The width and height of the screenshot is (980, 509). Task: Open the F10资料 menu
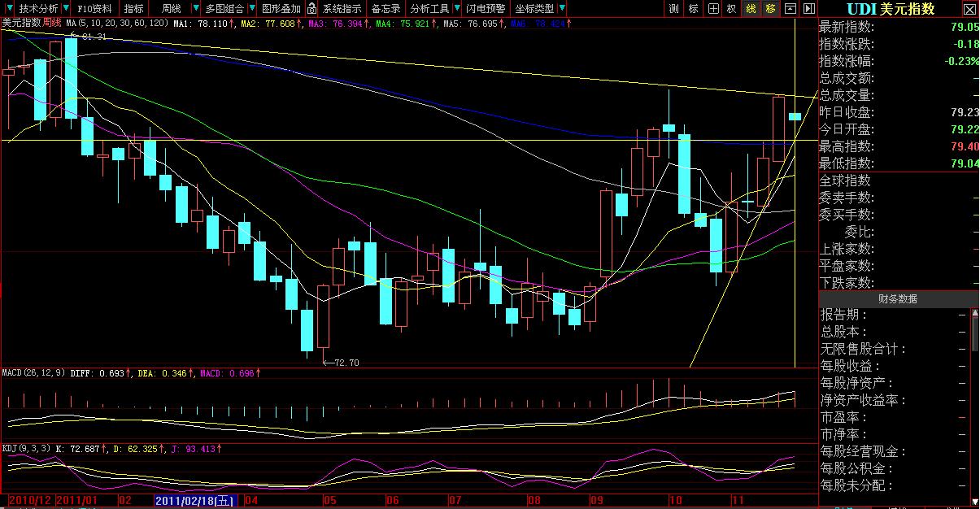click(97, 9)
